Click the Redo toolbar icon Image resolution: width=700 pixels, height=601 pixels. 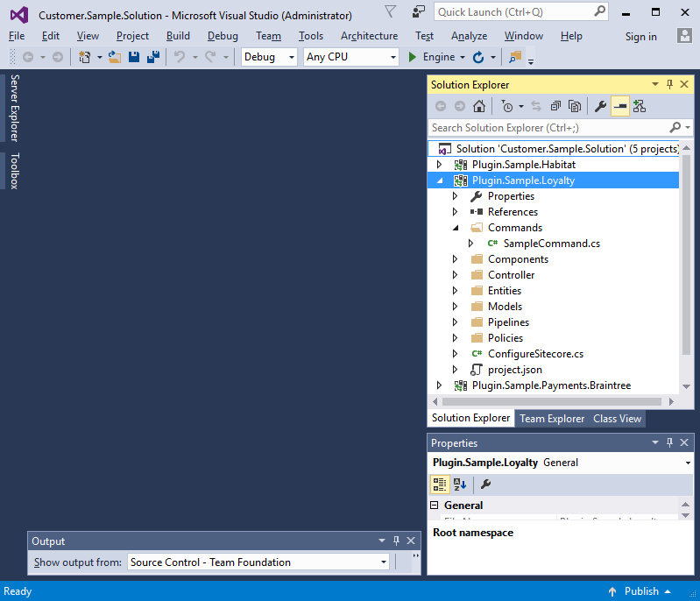pos(210,57)
